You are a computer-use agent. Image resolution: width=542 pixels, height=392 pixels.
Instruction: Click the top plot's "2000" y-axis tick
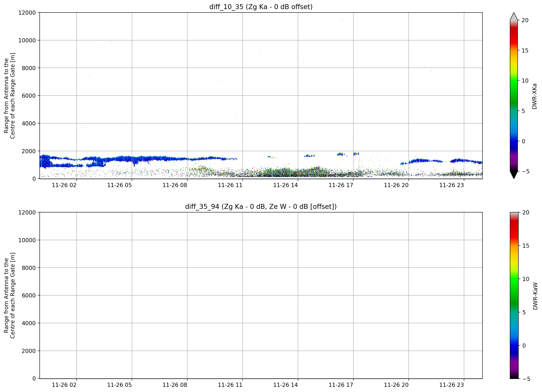(x=29, y=151)
